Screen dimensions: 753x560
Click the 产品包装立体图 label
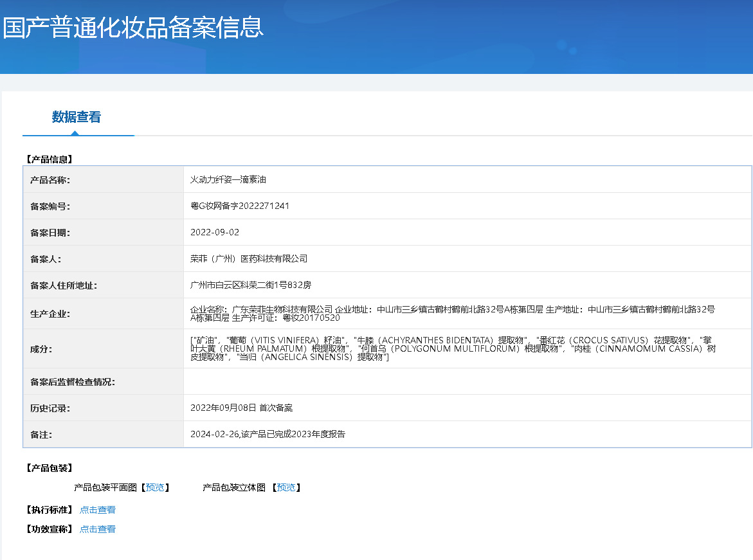(x=234, y=487)
